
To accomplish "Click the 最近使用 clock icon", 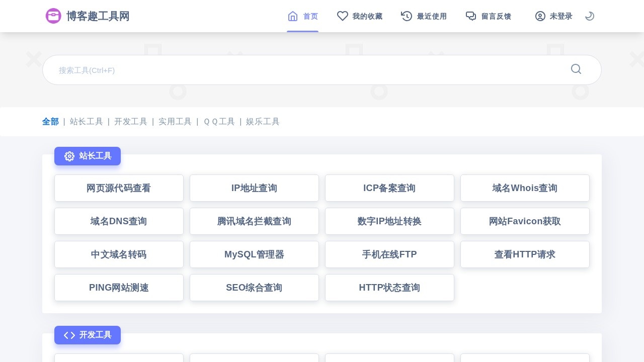I will point(407,16).
